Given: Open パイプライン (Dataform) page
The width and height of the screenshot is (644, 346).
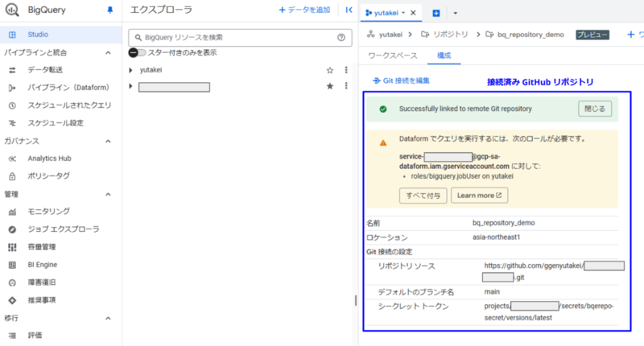Looking at the screenshot, I should [x=68, y=88].
